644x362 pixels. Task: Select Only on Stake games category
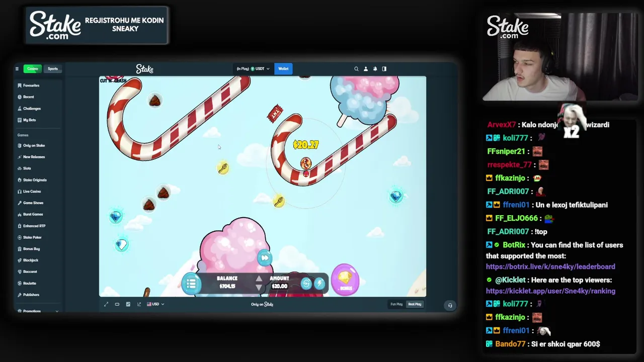pos(34,146)
